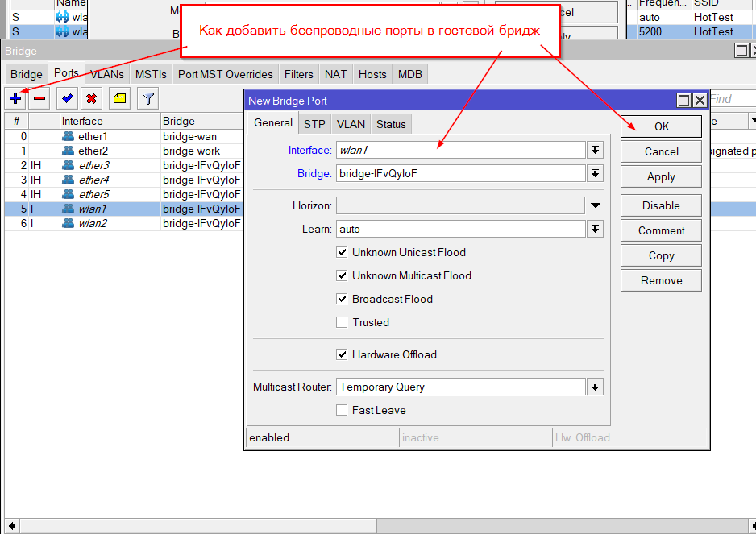Click the Disable button
The width and height of the screenshot is (756, 534).
coord(661,205)
